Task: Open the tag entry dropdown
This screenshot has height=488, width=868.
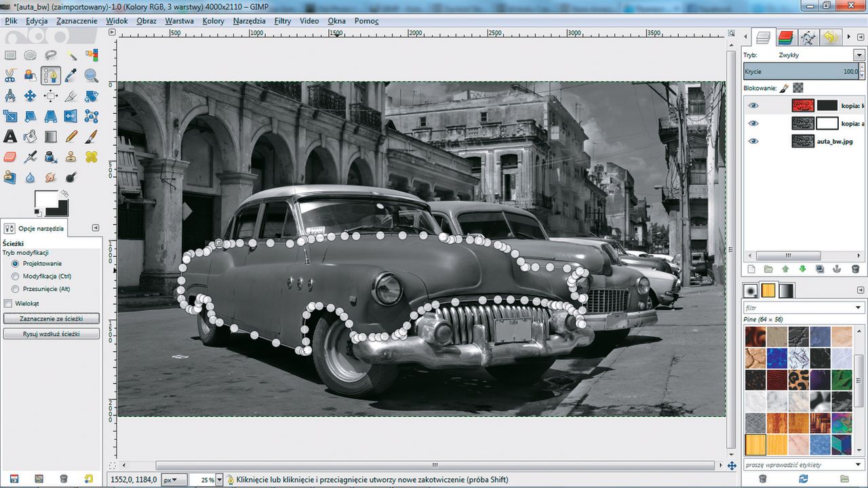Action: tap(859, 464)
